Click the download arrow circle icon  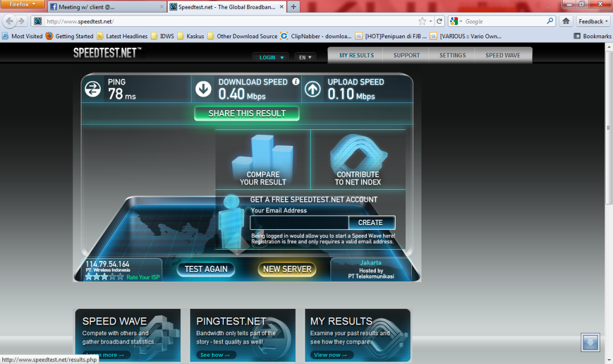(204, 89)
